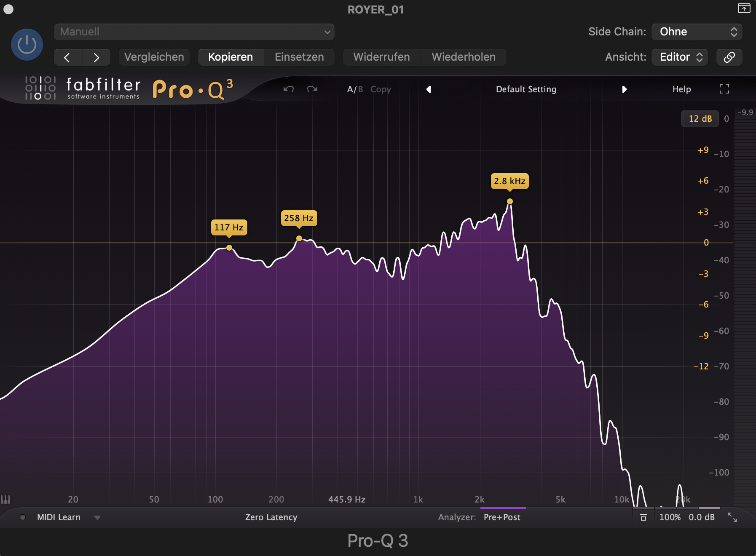Screen dimensions: 756x556
Task: Click the Wiederholen button
Action: 464,57
